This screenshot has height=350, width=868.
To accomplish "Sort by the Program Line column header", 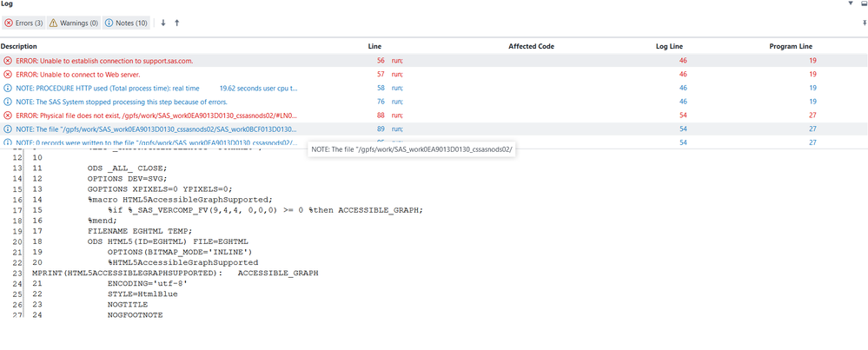I will 791,46.
